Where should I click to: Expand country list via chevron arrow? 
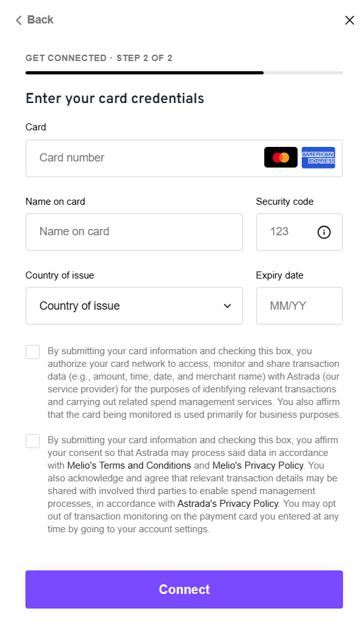pyautogui.click(x=227, y=306)
